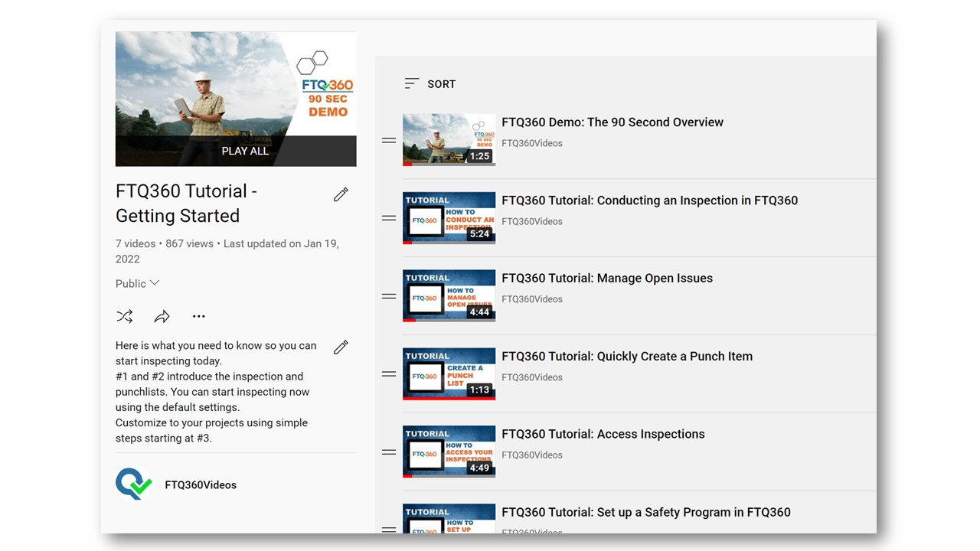Open the Public visibility dropdown
980x551 pixels.
pos(138,283)
